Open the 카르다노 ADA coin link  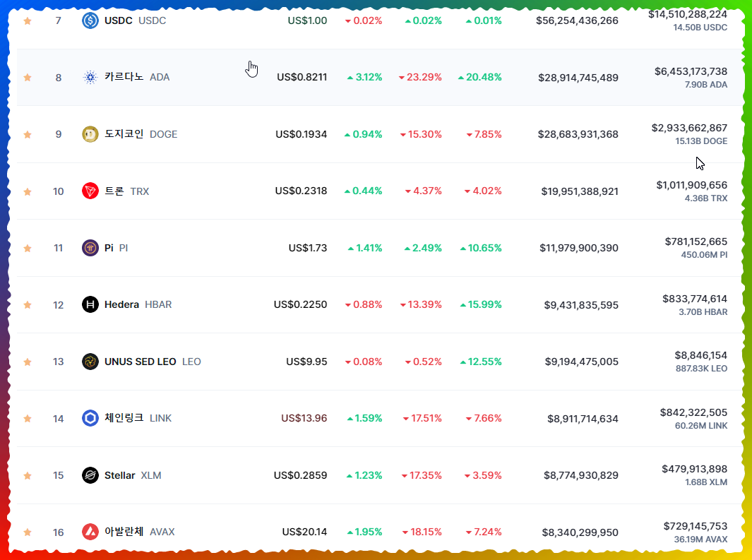(137, 77)
